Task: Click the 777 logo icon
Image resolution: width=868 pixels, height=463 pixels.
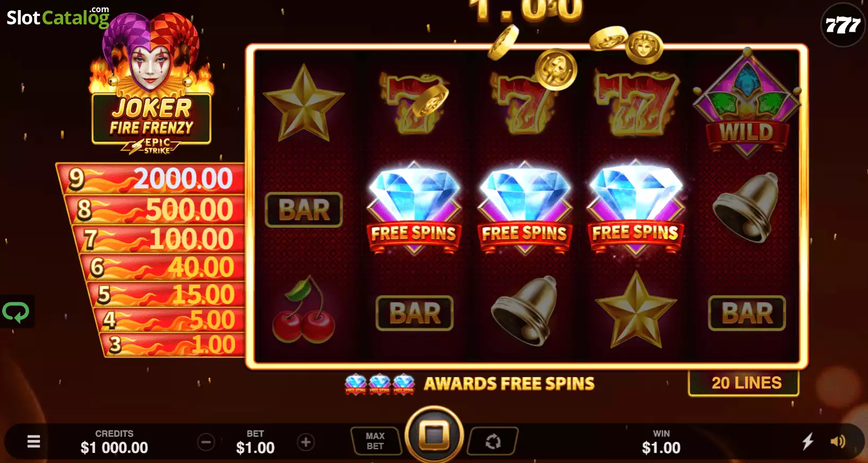Action: coord(843,25)
